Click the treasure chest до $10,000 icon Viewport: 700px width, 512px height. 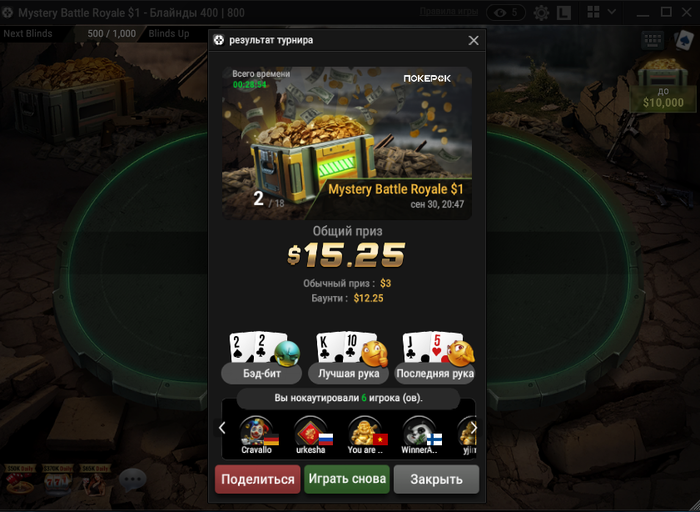tap(663, 84)
